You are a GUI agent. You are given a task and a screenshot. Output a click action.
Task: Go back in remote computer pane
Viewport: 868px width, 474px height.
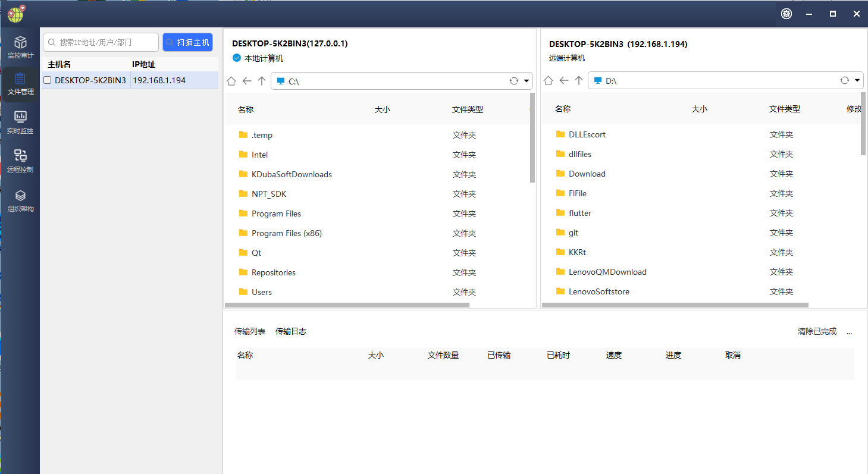pos(564,80)
